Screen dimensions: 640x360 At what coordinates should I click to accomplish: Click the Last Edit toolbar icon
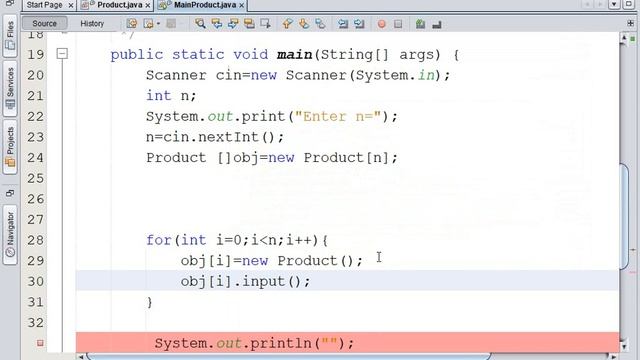pos(131,24)
